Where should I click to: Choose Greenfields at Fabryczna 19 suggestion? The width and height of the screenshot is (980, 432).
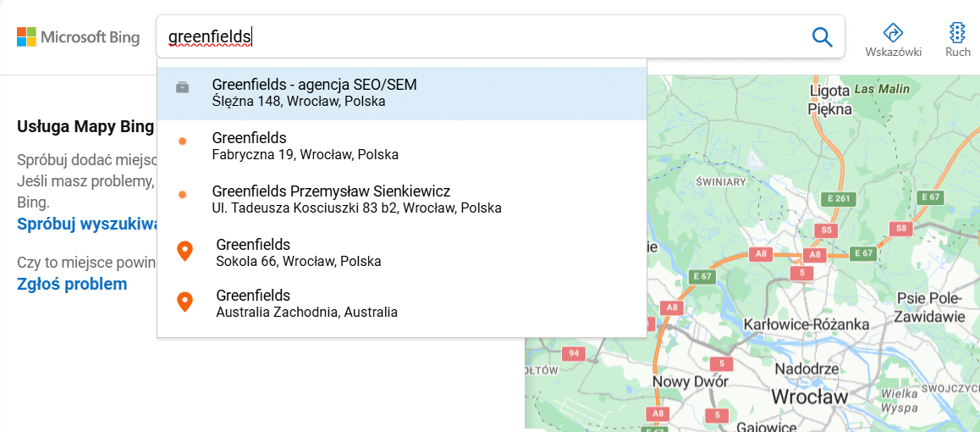tap(402, 146)
